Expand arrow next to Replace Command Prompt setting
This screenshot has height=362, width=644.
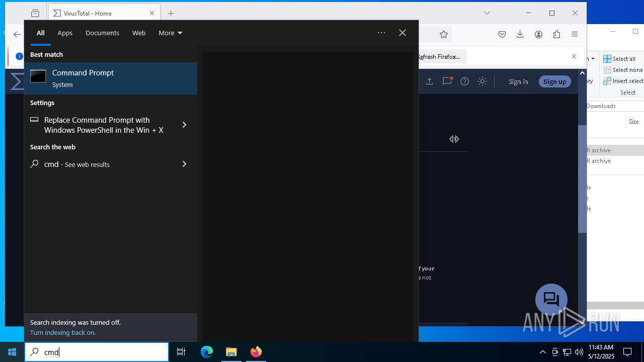(x=184, y=125)
